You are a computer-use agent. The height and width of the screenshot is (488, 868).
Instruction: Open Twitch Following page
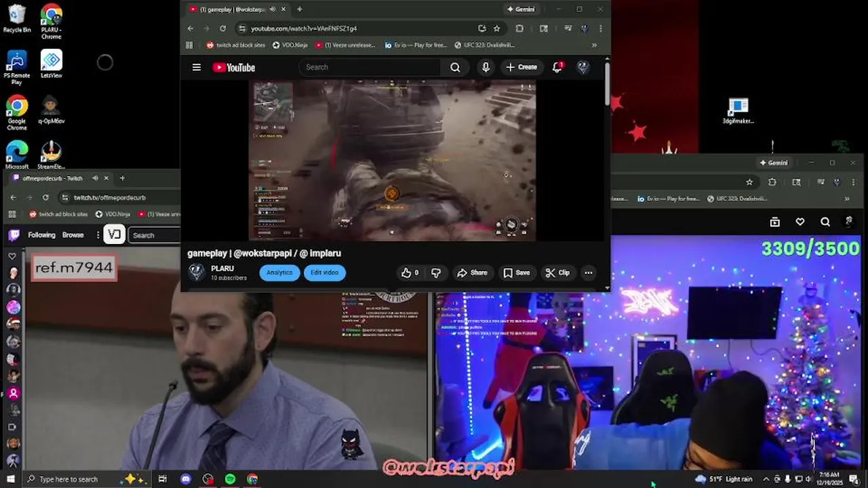point(41,235)
